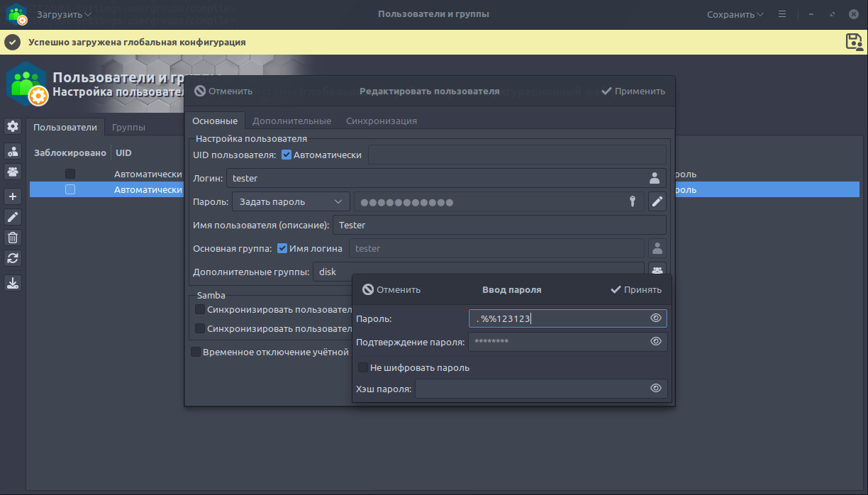Uncheck 'Автоматически' for the user UID
Viewport: 868px width, 495px height.
(286, 155)
